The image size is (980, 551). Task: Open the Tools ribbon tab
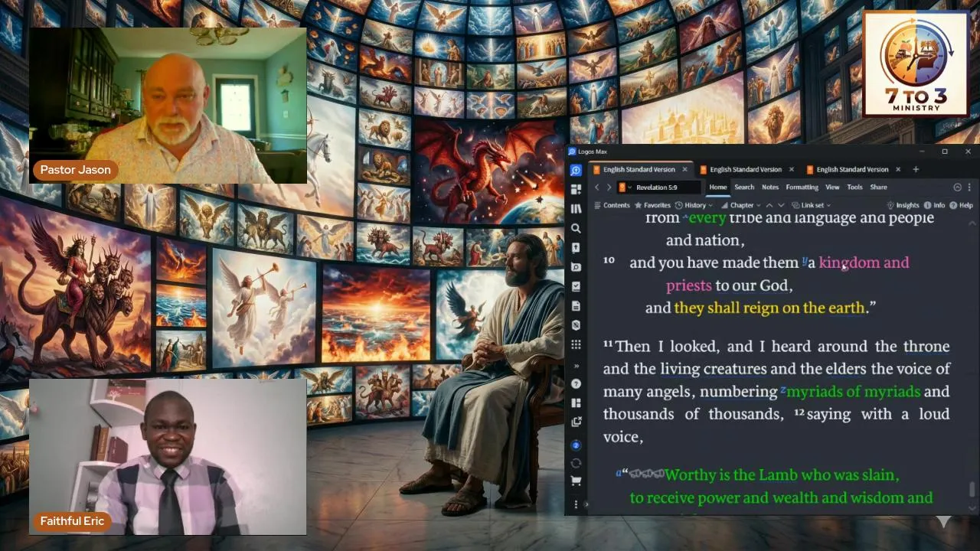(854, 187)
